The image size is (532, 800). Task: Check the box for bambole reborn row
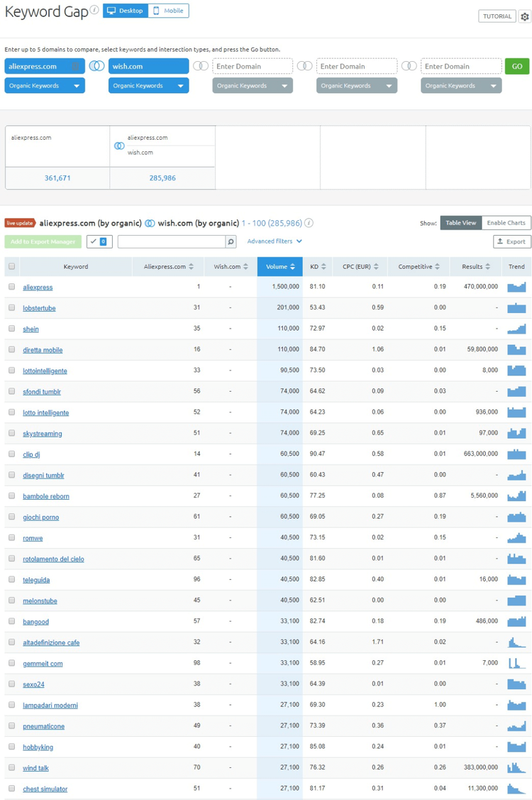12,496
